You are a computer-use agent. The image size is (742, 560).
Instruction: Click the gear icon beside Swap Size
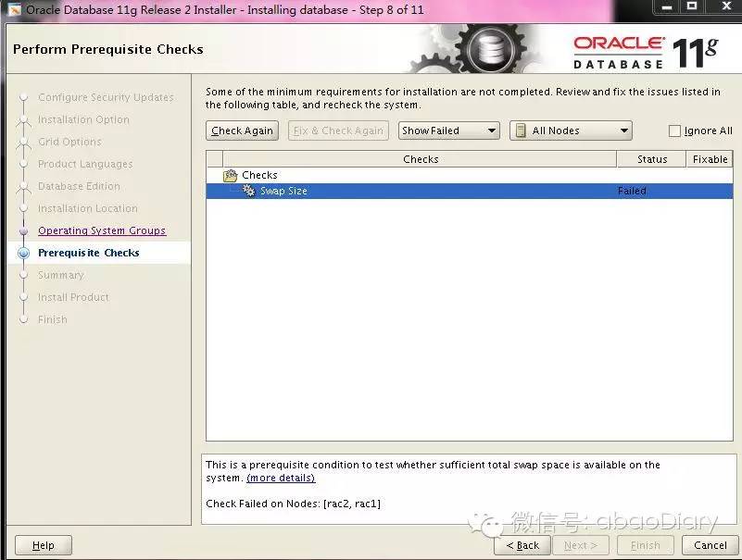point(248,191)
